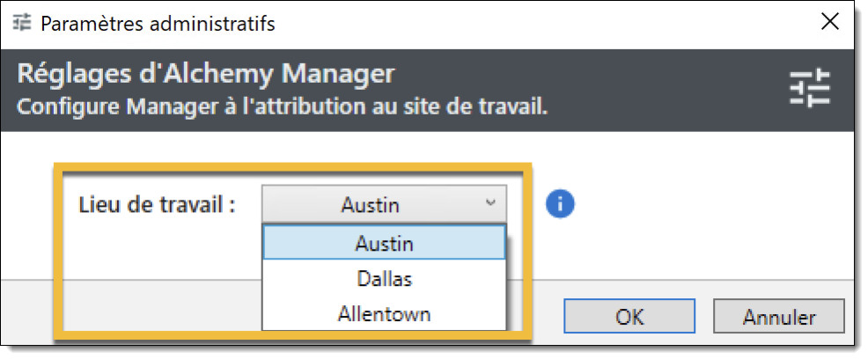
Task: Expand the dropdown chevron arrow beside Austin
Action: (x=489, y=203)
